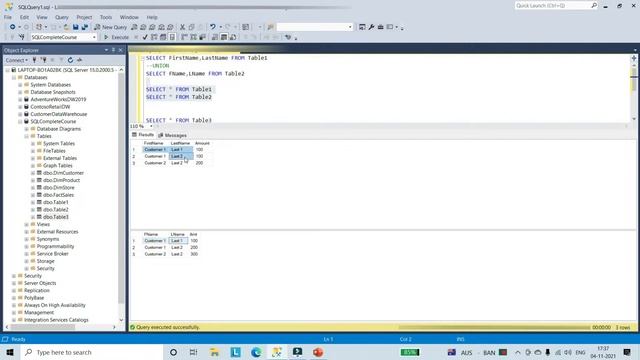This screenshot has width=640, height=360.
Task: Expand the Security folder under server
Action: [x=13, y=276]
